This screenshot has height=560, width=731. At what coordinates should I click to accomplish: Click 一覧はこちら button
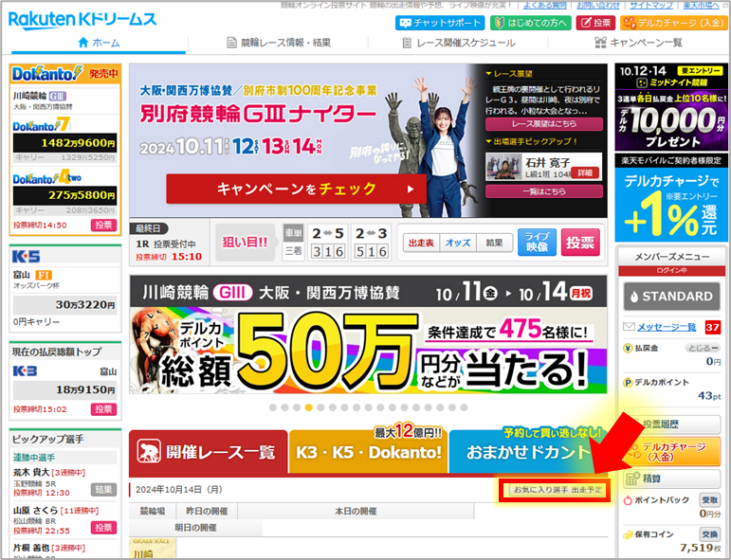click(543, 191)
